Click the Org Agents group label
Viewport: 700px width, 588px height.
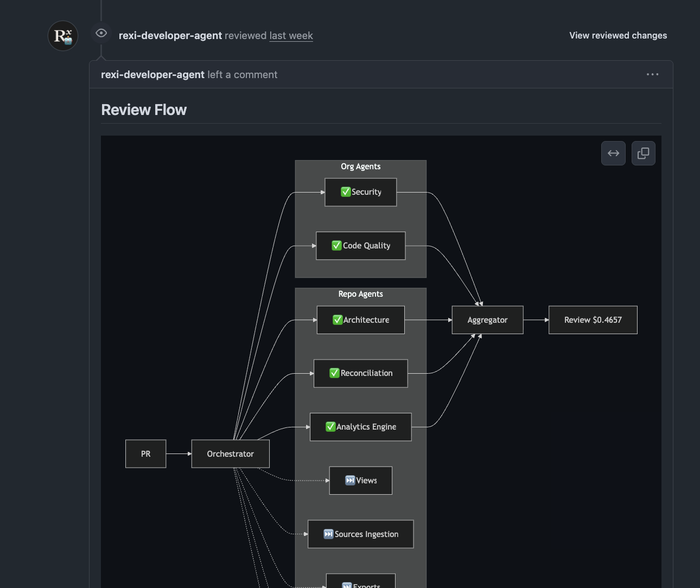coord(361,167)
